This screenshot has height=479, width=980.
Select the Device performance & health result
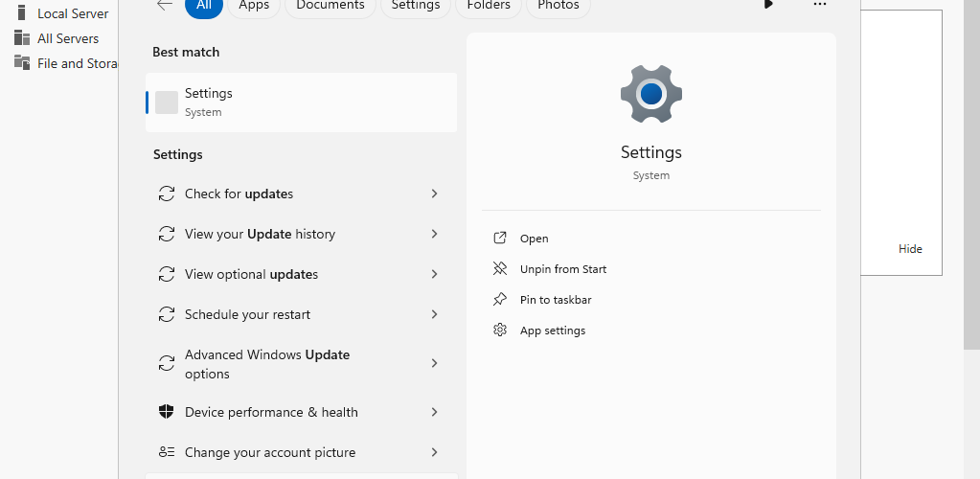(301, 412)
